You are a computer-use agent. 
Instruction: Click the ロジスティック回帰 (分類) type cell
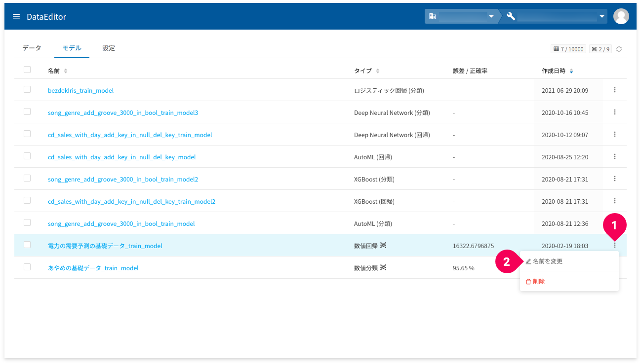[x=389, y=91]
